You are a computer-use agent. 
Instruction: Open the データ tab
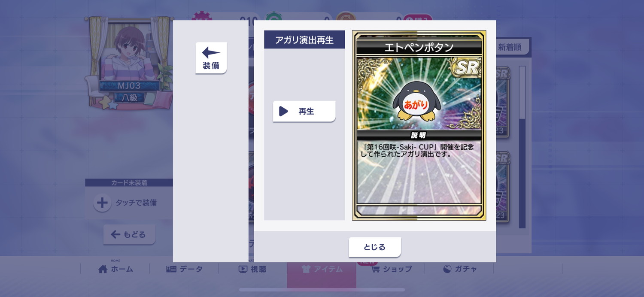pyautogui.click(x=184, y=269)
